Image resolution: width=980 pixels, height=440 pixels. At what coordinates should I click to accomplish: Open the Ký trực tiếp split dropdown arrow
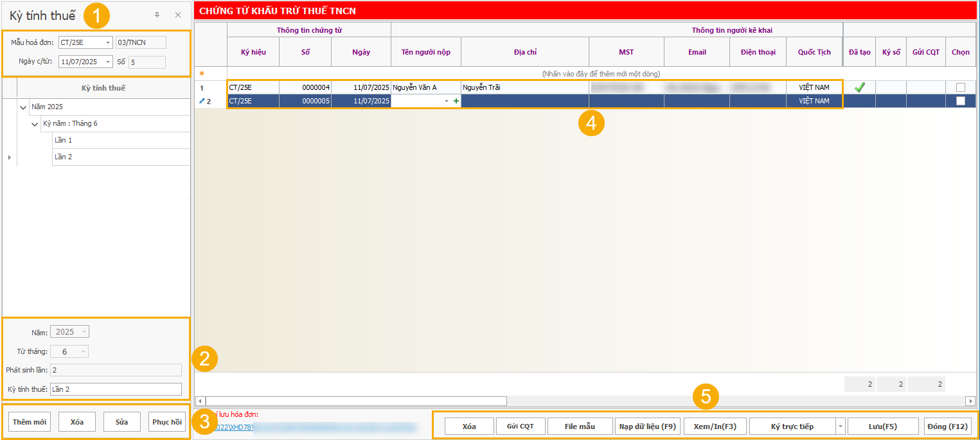click(840, 427)
